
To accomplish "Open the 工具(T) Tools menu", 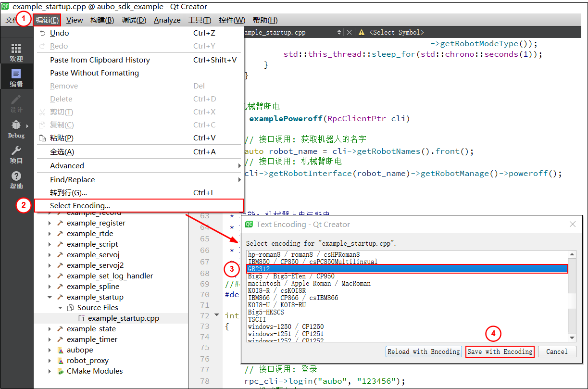I will point(200,20).
